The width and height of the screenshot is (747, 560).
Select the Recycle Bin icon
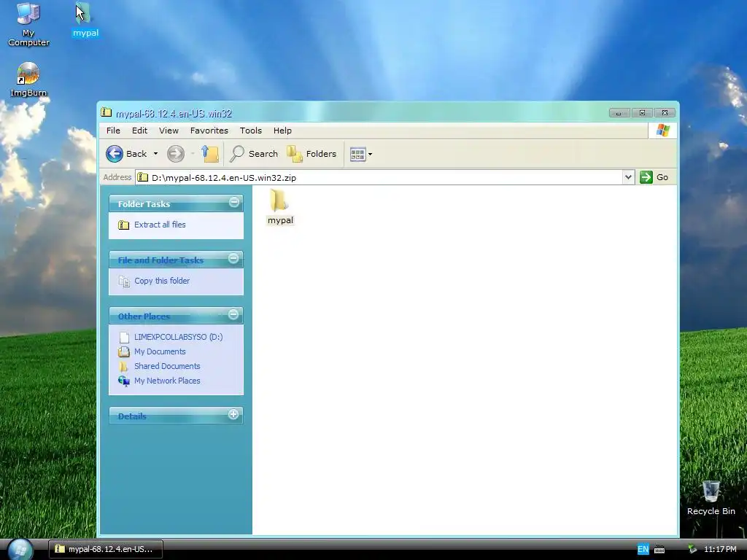711,498
